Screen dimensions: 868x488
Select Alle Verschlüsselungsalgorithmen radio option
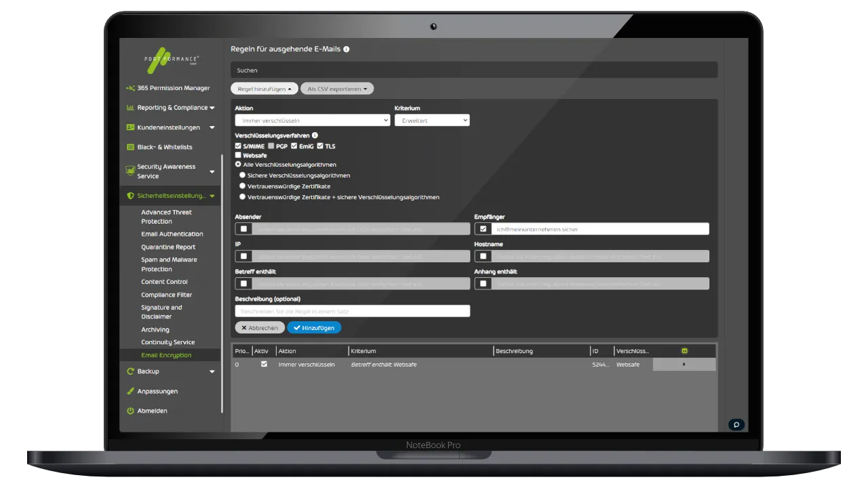238,164
